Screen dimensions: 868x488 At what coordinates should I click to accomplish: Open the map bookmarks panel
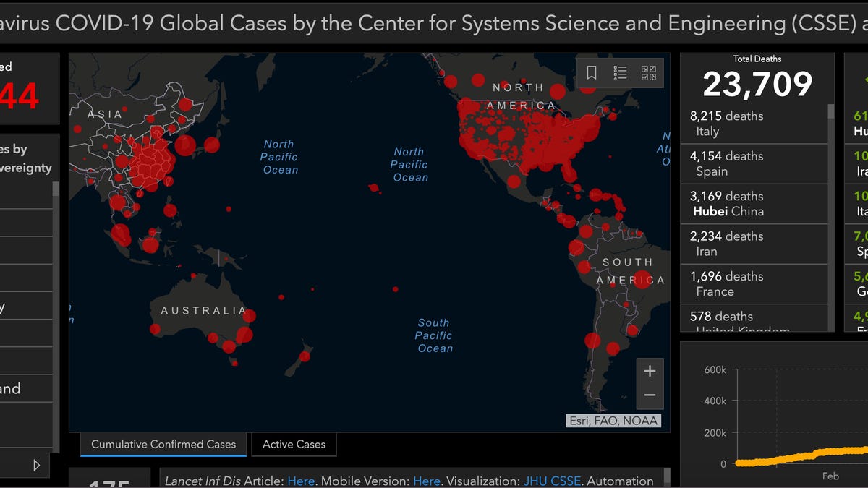coord(590,72)
